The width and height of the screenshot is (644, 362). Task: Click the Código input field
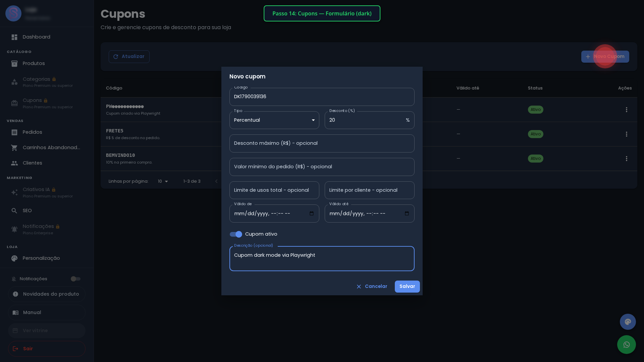pyautogui.click(x=322, y=97)
